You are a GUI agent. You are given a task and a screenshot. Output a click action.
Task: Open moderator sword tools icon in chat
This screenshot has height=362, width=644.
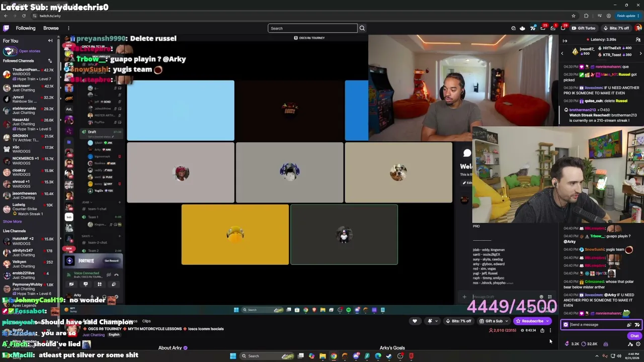pyautogui.click(x=630, y=344)
